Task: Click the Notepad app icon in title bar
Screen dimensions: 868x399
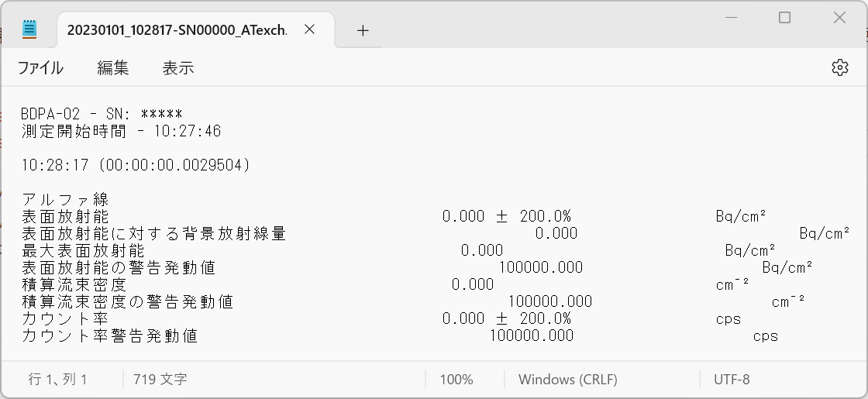Action: 29,29
